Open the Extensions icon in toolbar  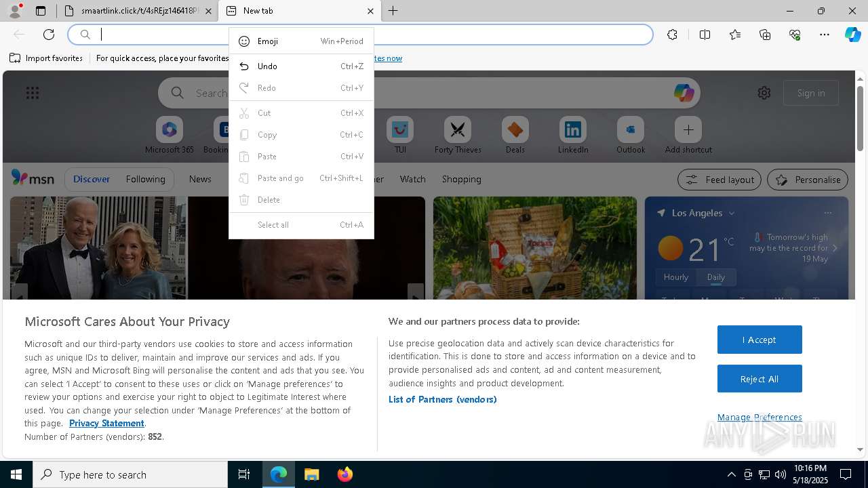pyautogui.click(x=672, y=35)
